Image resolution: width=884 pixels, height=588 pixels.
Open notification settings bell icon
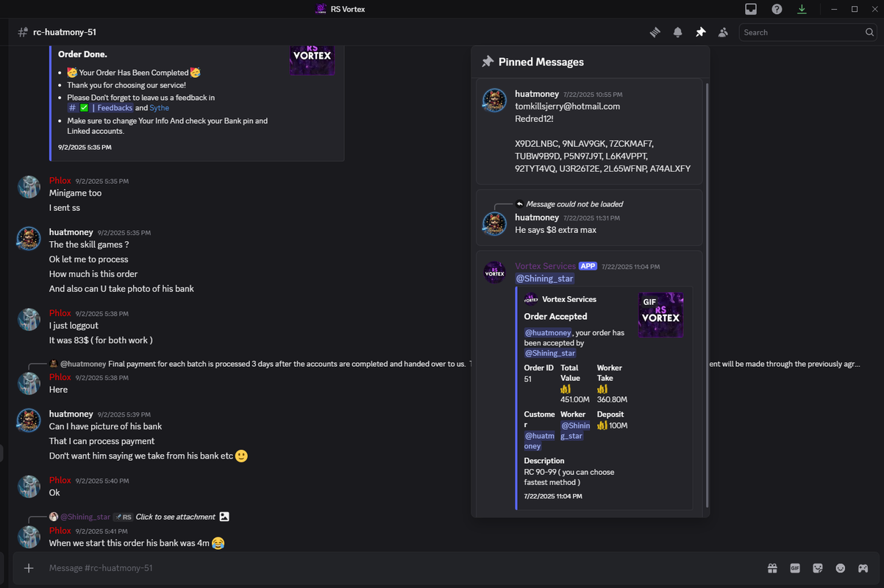click(x=678, y=32)
